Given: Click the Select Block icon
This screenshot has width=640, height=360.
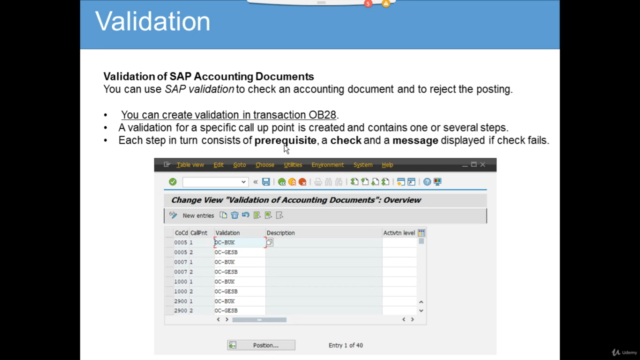Looking at the screenshot, I should [x=268, y=215].
